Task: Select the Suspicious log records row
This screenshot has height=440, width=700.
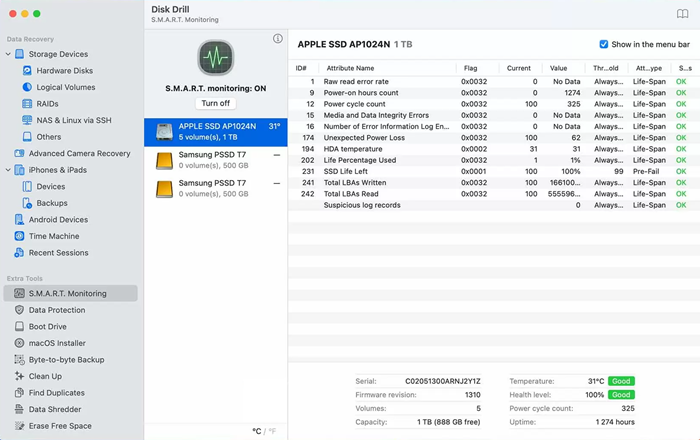Action: (494, 205)
